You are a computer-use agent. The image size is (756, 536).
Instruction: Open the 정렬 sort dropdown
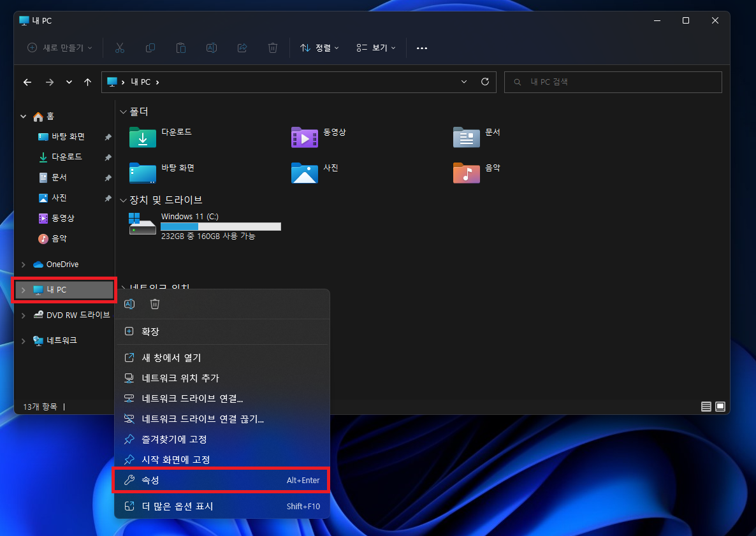(319, 48)
